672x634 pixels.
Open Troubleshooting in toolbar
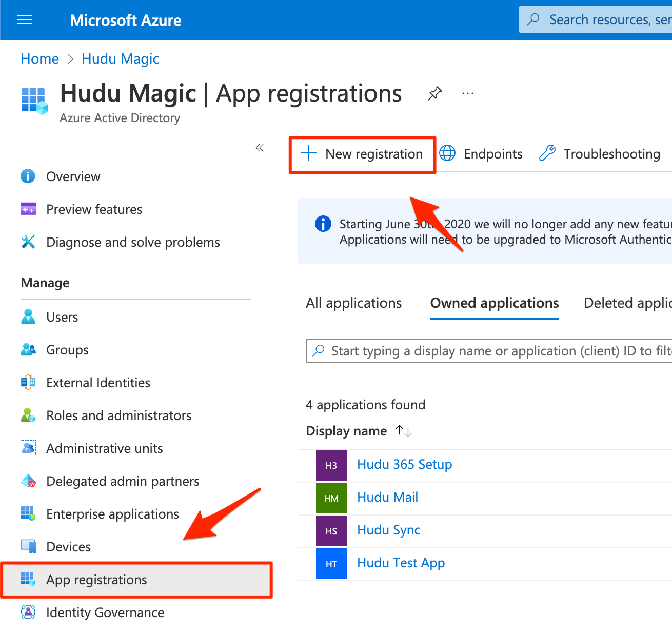(600, 154)
